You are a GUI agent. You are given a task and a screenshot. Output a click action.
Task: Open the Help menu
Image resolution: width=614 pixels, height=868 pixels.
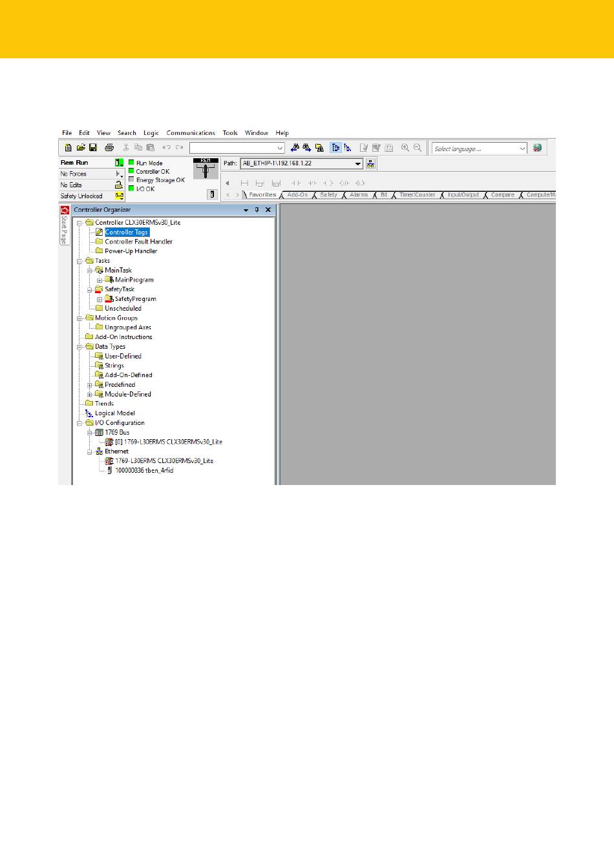282,133
